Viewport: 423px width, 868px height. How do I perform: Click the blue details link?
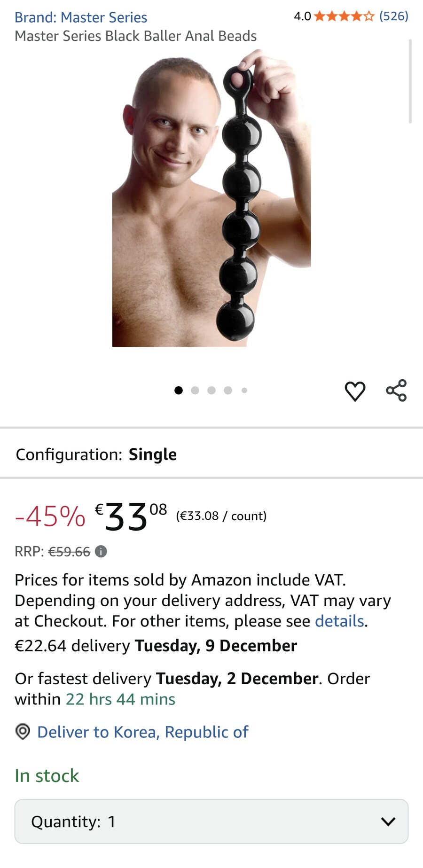pos(339,621)
